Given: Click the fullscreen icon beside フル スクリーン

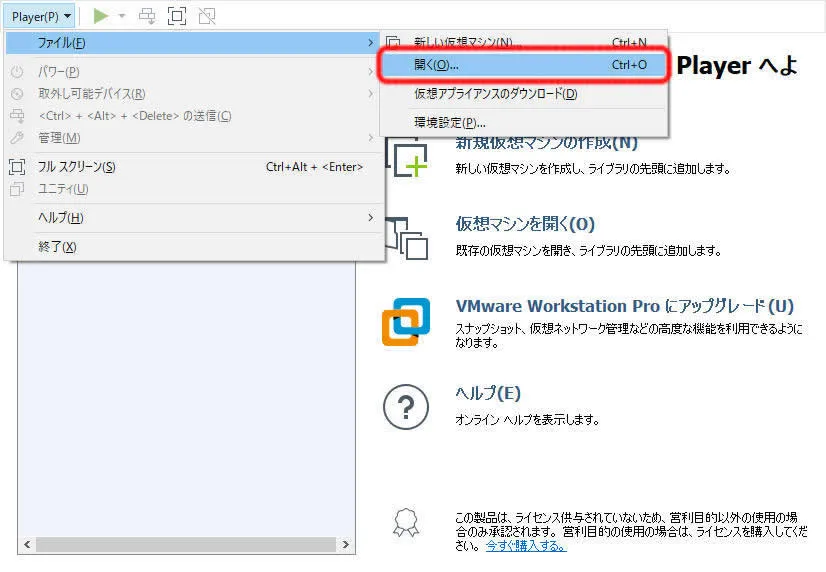Looking at the screenshot, I should pyautogui.click(x=17, y=167).
